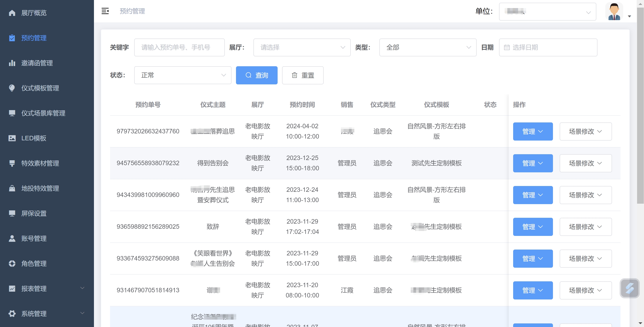644x327 pixels.
Task: Open 管理 dropdown for order 979732026632437760
Action: pyautogui.click(x=533, y=131)
